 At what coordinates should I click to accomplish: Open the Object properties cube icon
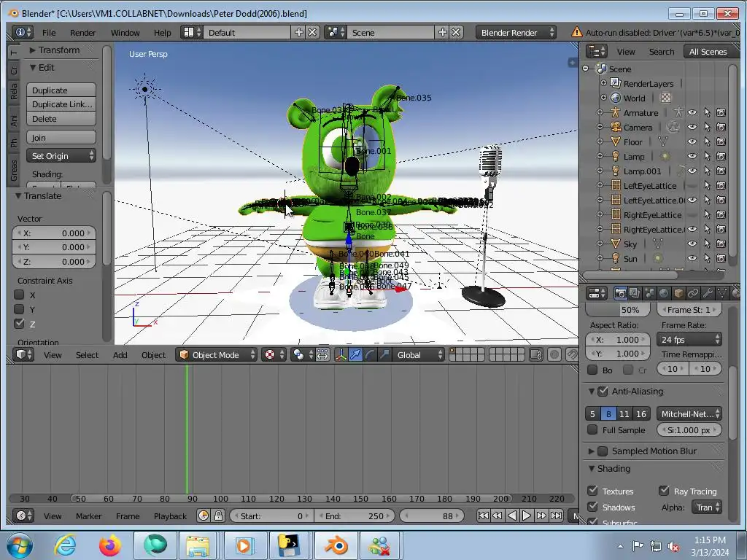pyautogui.click(x=678, y=293)
